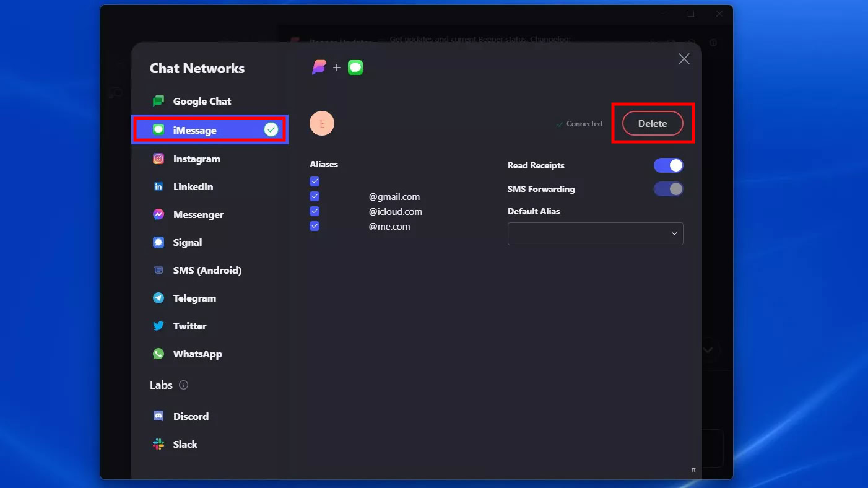Image resolution: width=868 pixels, height=488 pixels.
Task: Open Slack under Labs
Action: pyautogui.click(x=209, y=444)
